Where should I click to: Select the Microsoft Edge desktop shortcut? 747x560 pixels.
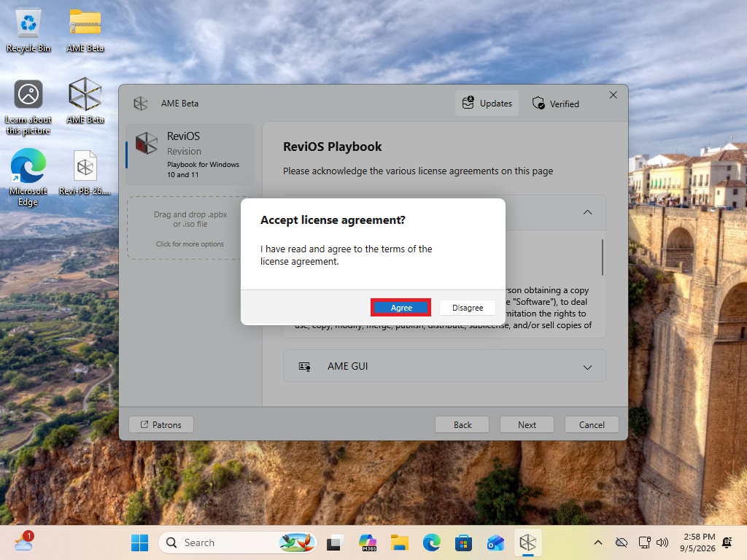pyautogui.click(x=28, y=177)
